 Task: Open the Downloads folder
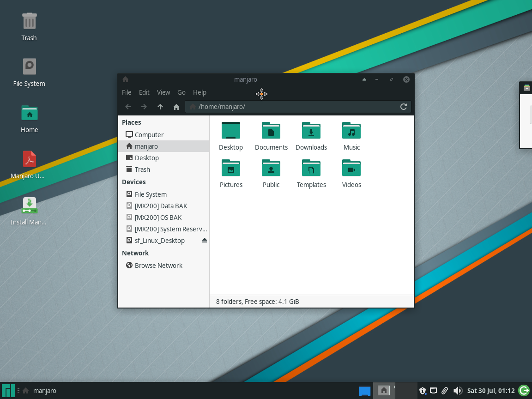click(311, 136)
